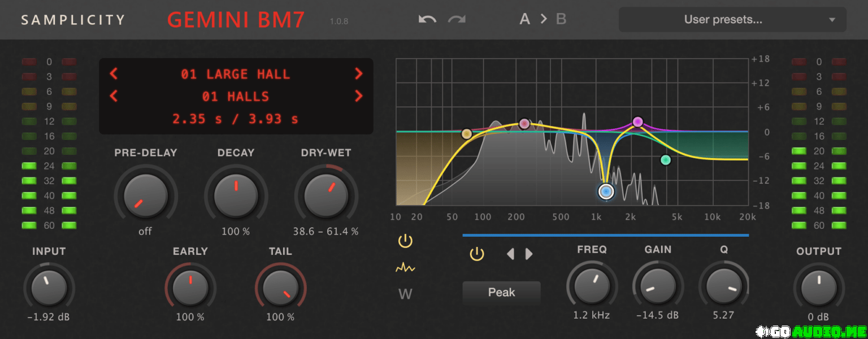Viewport: 868px width, 339px height.
Task: Toggle the W button under analyzer icon
Action: click(405, 294)
